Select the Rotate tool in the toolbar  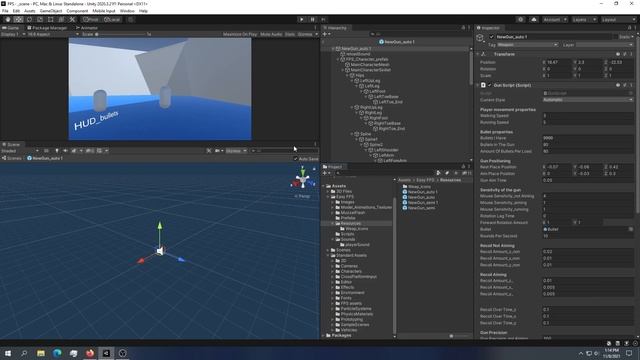click(29, 19)
